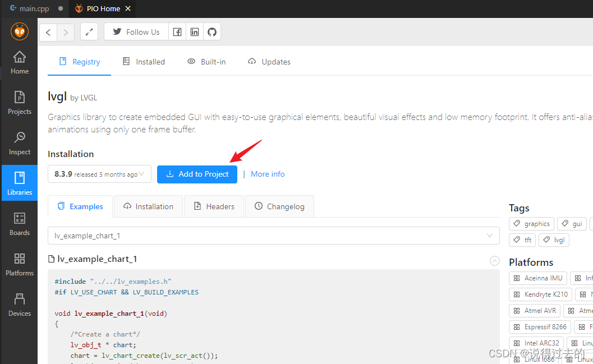Collapse the lv_example_chart_1 code panel
This screenshot has width=593, height=364.
point(495,261)
